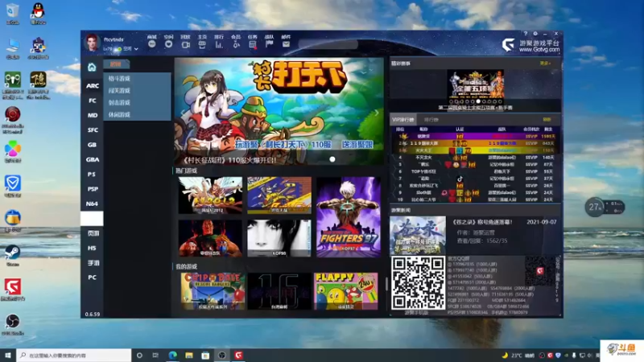Open the settings gear in title bar
This screenshot has height=362, width=644.
point(535,34)
